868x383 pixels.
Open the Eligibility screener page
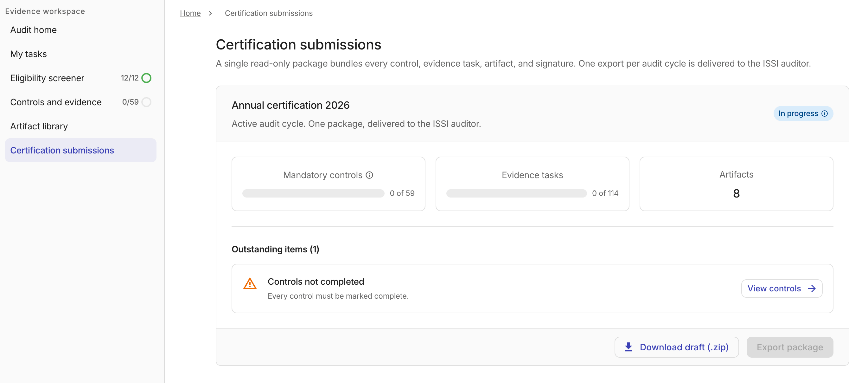point(80,78)
